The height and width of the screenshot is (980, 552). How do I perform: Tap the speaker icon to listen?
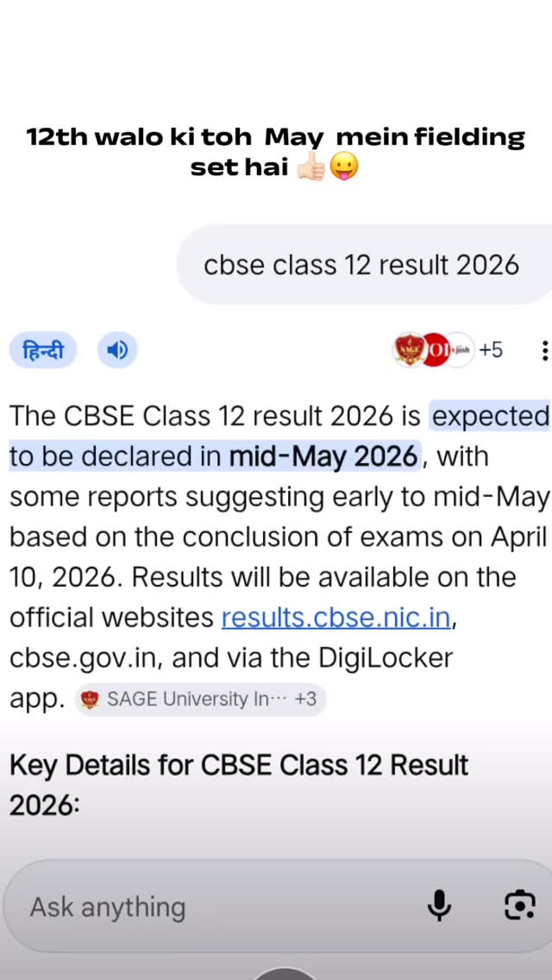pos(117,349)
